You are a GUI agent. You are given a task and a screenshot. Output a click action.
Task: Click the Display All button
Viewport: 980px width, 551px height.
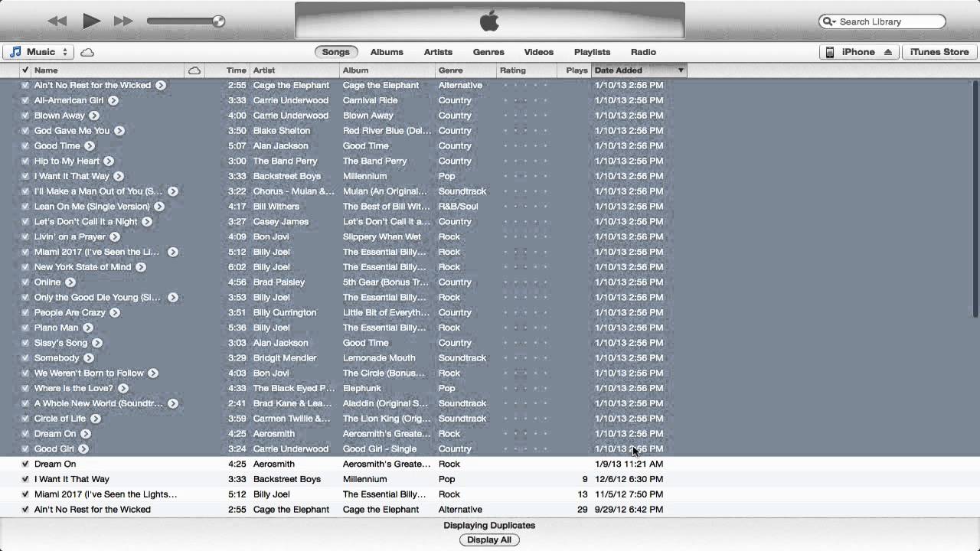click(489, 540)
